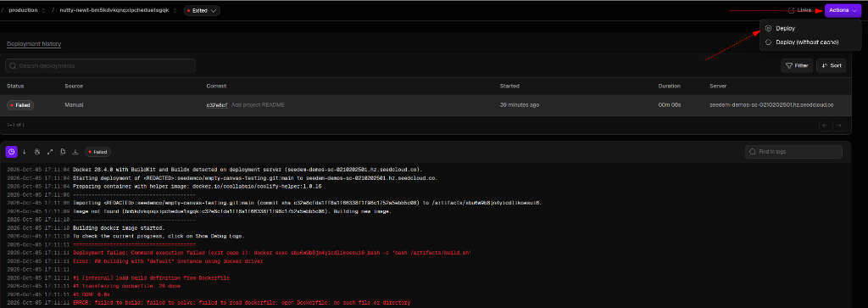Click the Failed badge in log toolbar

(x=98, y=152)
